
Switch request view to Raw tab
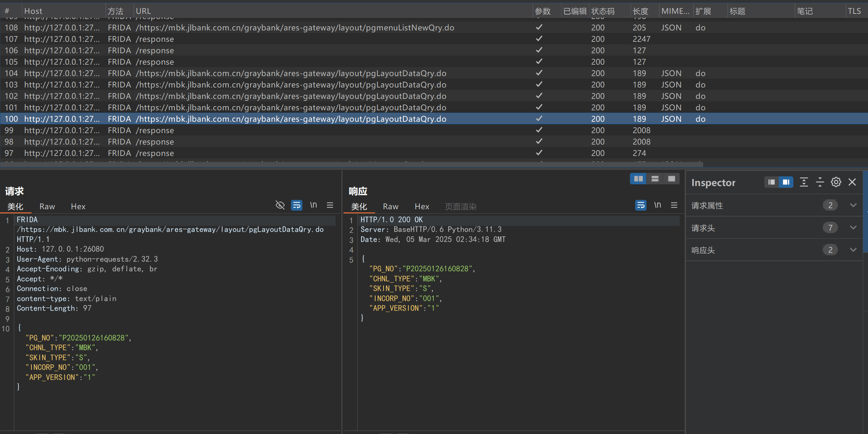pyautogui.click(x=47, y=207)
